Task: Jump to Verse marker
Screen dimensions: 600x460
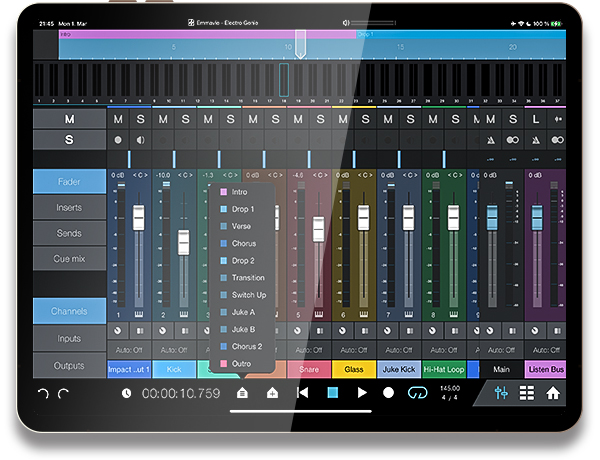Action: click(x=242, y=226)
